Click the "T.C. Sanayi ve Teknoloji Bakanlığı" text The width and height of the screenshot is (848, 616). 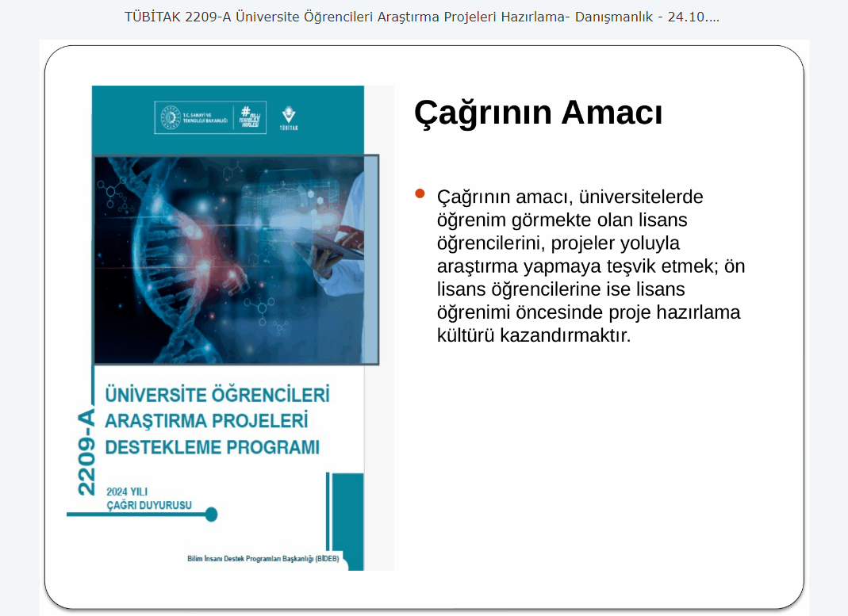pyautogui.click(x=205, y=119)
